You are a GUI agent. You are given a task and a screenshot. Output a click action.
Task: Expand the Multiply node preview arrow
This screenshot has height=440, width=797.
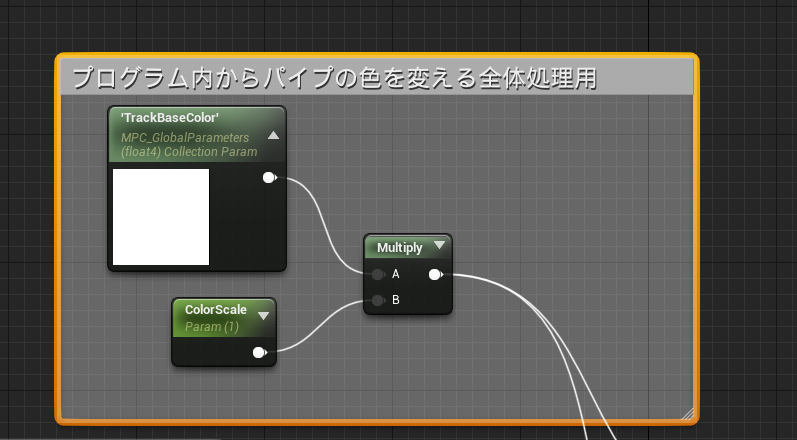click(x=440, y=245)
